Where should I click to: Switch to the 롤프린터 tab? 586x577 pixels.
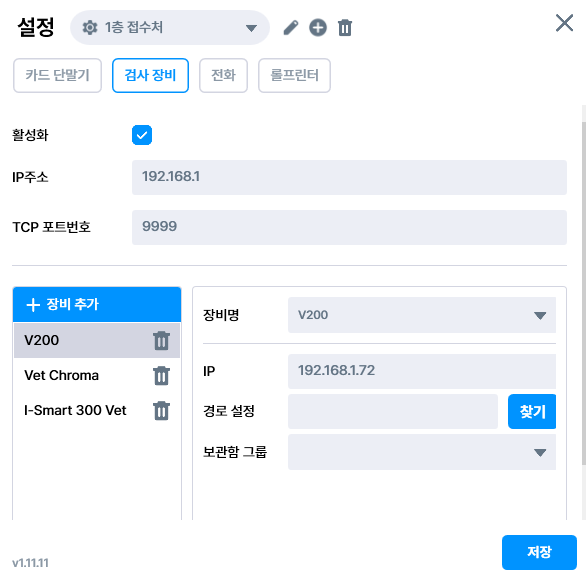294,75
